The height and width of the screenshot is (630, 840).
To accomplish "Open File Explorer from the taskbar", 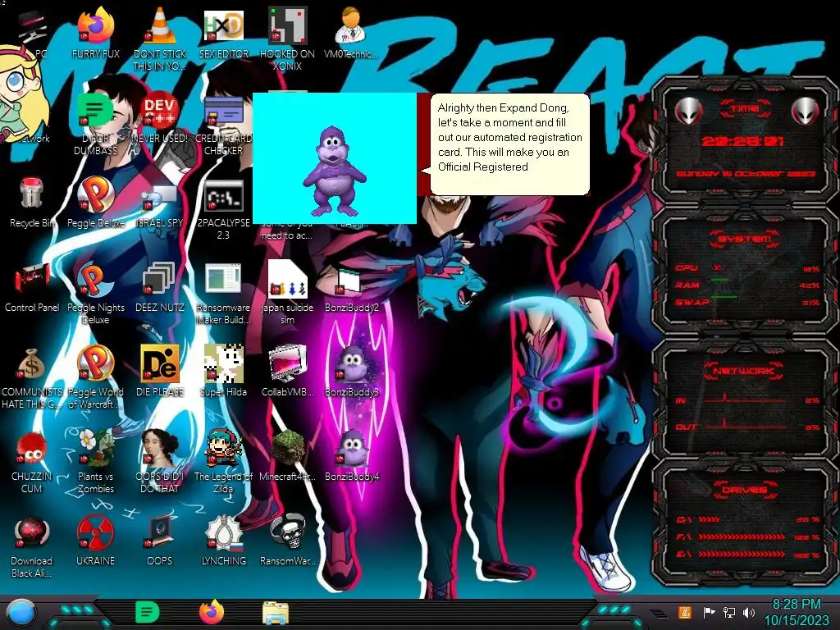I will point(276,613).
